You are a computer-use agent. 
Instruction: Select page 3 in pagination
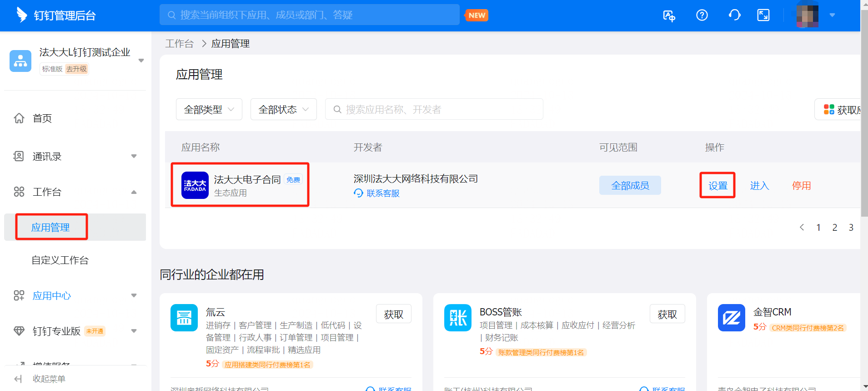coord(851,227)
